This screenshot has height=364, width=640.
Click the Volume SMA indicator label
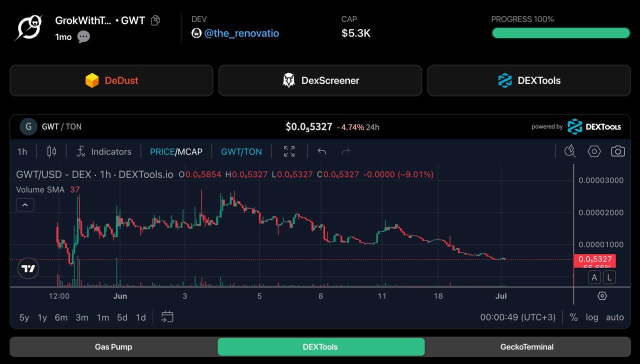pyautogui.click(x=40, y=189)
